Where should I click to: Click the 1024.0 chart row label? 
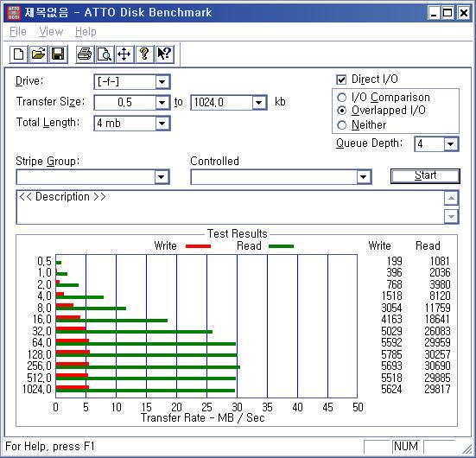37,389
